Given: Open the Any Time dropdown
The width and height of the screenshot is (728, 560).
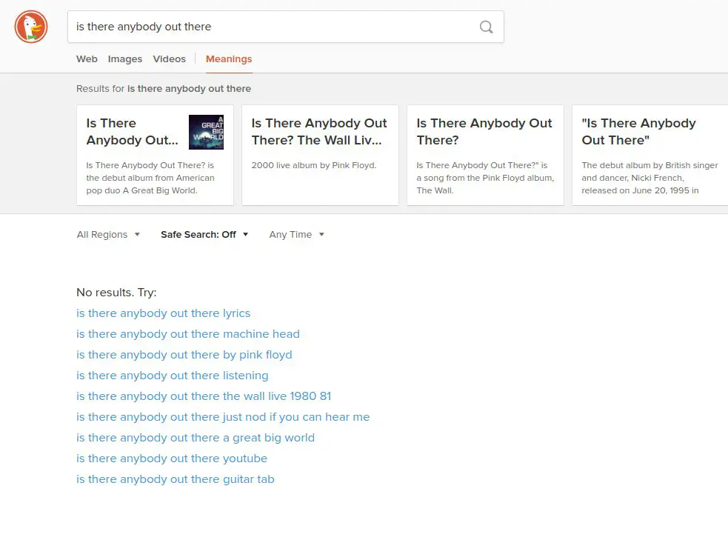Looking at the screenshot, I should click(x=297, y=235).
